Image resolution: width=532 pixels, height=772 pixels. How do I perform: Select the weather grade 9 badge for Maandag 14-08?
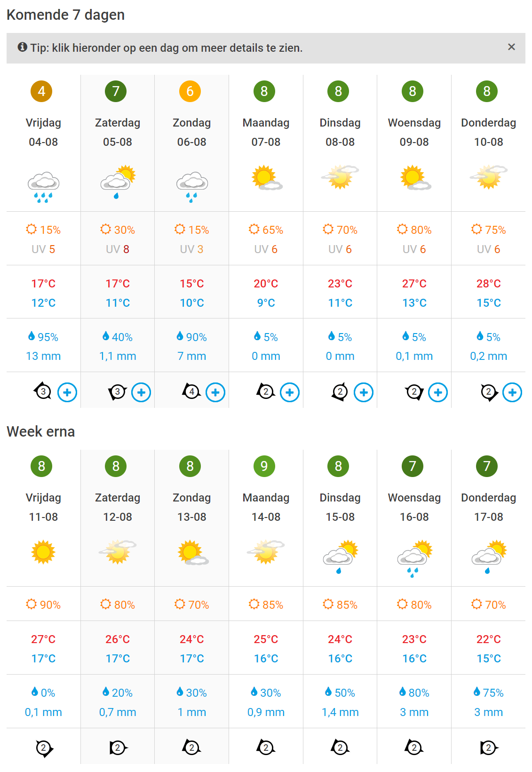tap(264, 466)
